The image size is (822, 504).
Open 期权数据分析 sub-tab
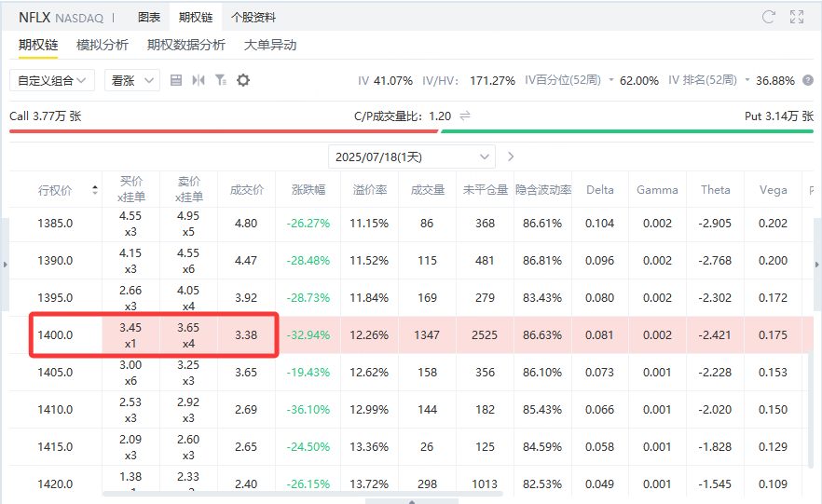point(186,45)
